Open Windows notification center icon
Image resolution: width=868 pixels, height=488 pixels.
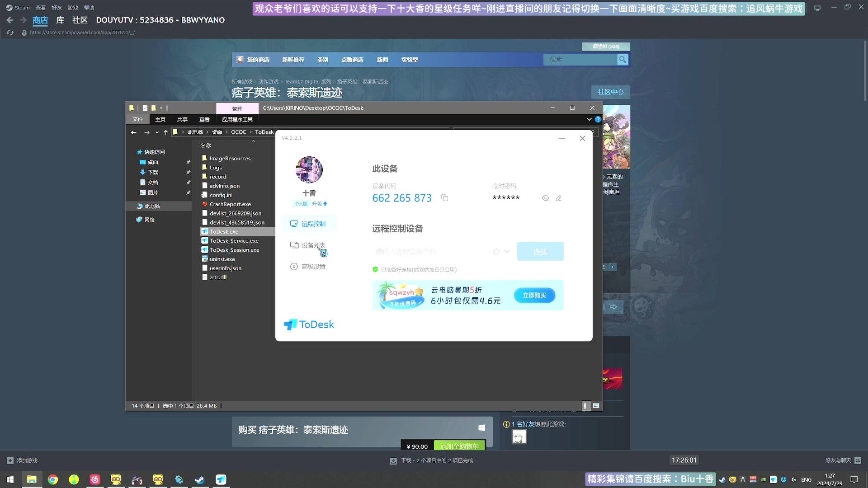(854, 479)
